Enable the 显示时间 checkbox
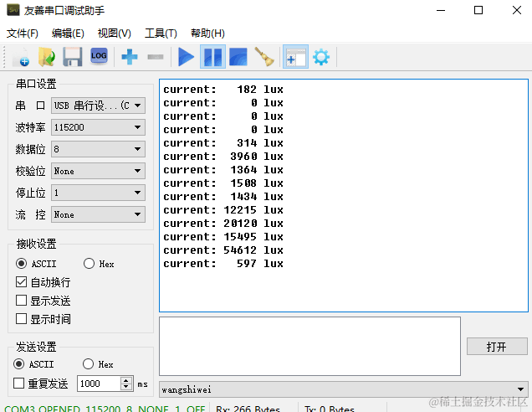532x412 pixels. [x=43, y=319]
